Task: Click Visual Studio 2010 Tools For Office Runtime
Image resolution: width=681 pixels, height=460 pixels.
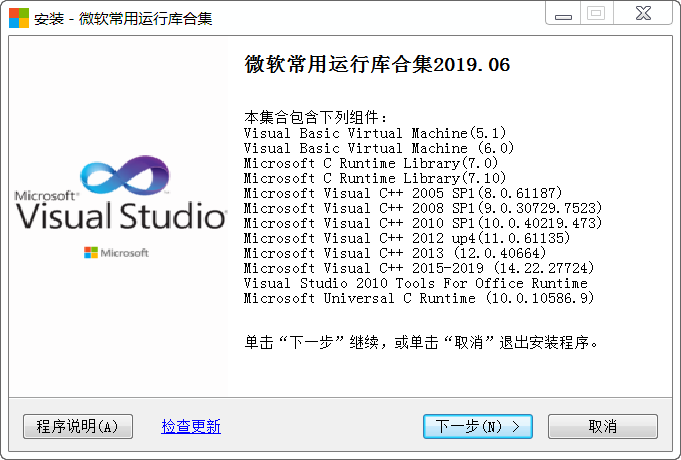Action: [x=416, y=283]
